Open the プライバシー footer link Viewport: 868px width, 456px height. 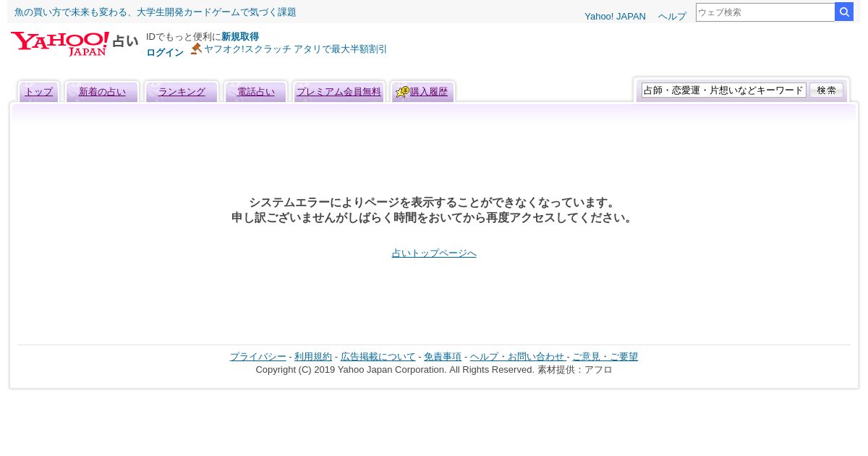tap(258, 357)
